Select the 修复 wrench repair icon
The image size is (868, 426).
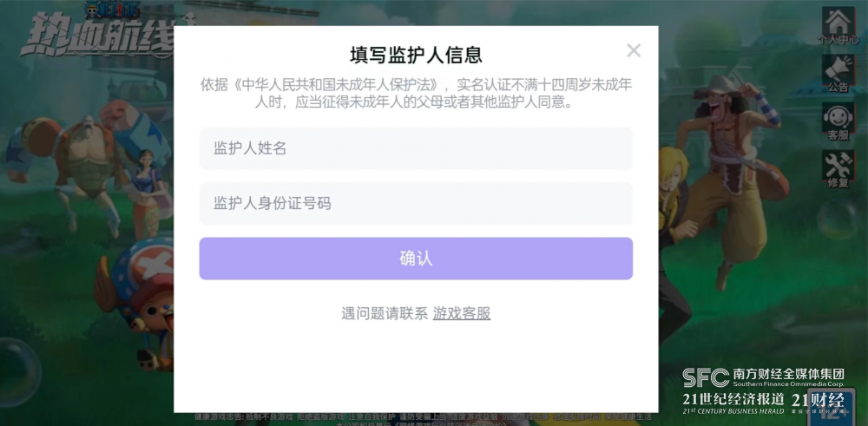point(838,168)
